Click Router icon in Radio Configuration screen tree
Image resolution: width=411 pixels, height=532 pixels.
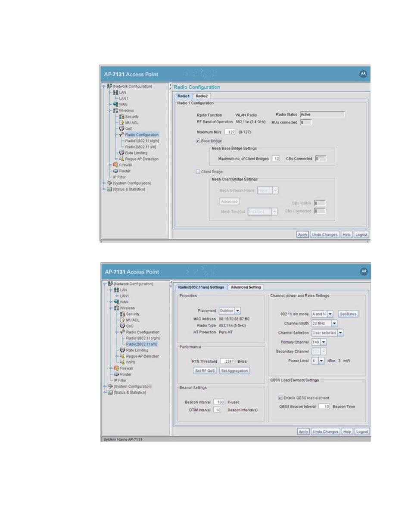click(x=115, y=171)
